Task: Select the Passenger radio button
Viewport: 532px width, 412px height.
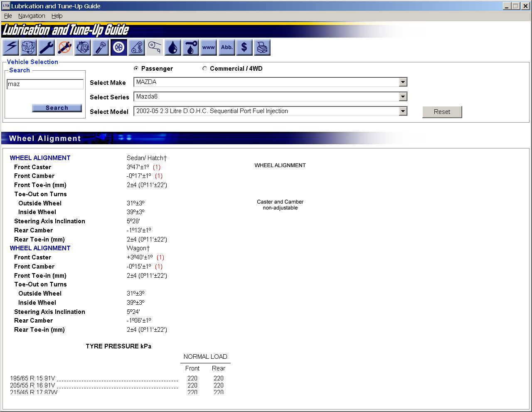Action: [x=136, y=69]
